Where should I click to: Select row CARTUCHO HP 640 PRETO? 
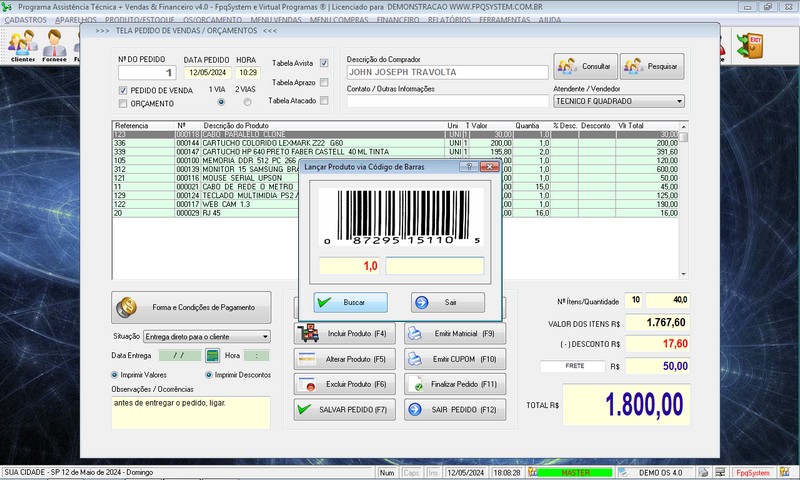pyautogui.click(x=395, y=152)
